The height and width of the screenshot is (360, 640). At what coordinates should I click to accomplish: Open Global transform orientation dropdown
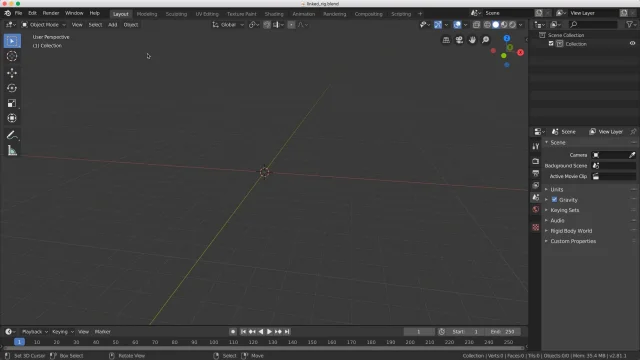228,25
